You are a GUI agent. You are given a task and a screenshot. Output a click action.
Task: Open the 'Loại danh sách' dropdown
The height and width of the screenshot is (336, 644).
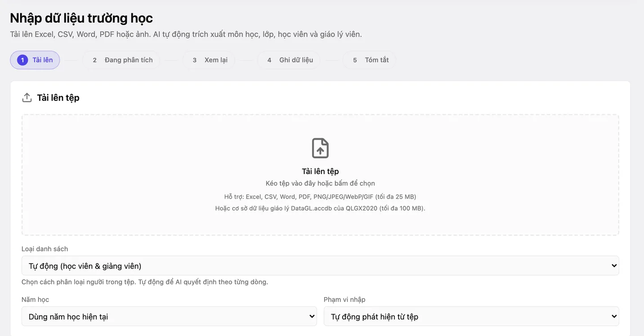pos(320,266)
